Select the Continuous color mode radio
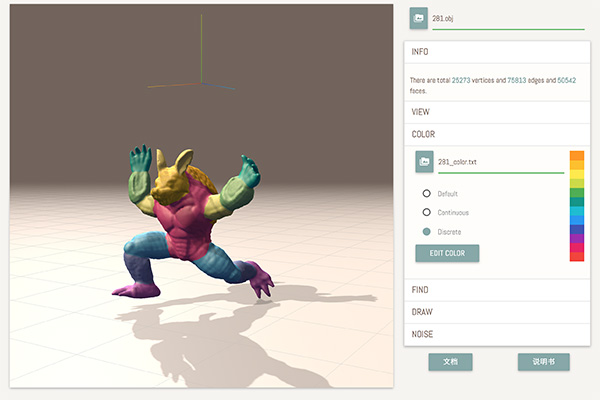 426,212
